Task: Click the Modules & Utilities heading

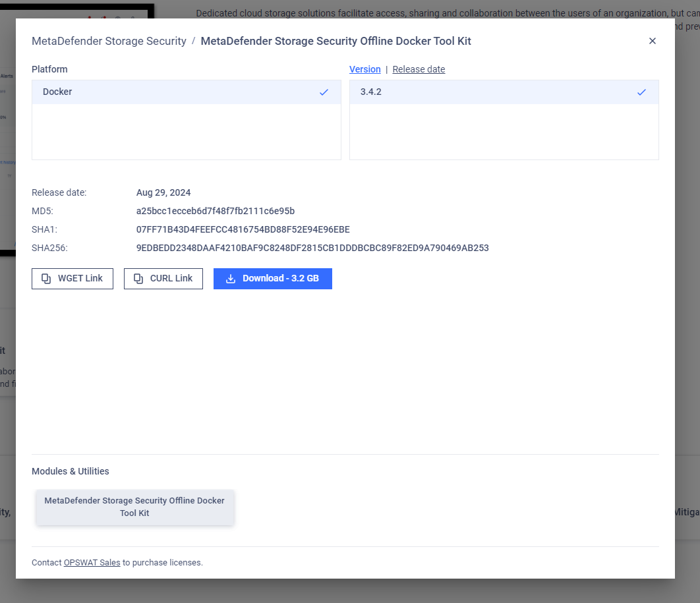Action: pyautogui.click(x=70, y=471)
